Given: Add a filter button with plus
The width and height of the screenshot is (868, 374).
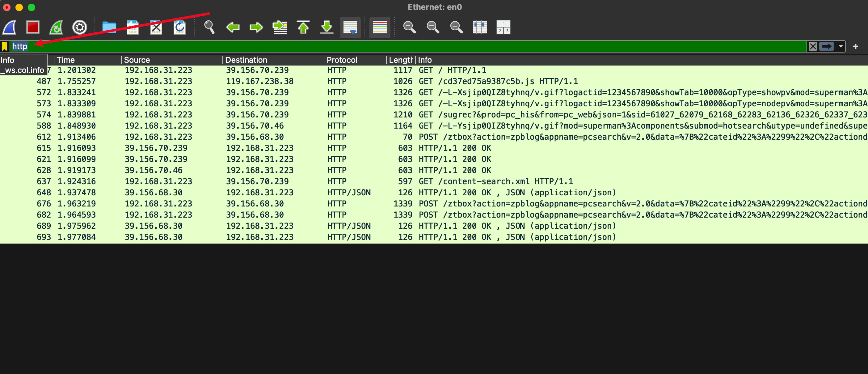Looking at the screenshot, I should [855, 47].
